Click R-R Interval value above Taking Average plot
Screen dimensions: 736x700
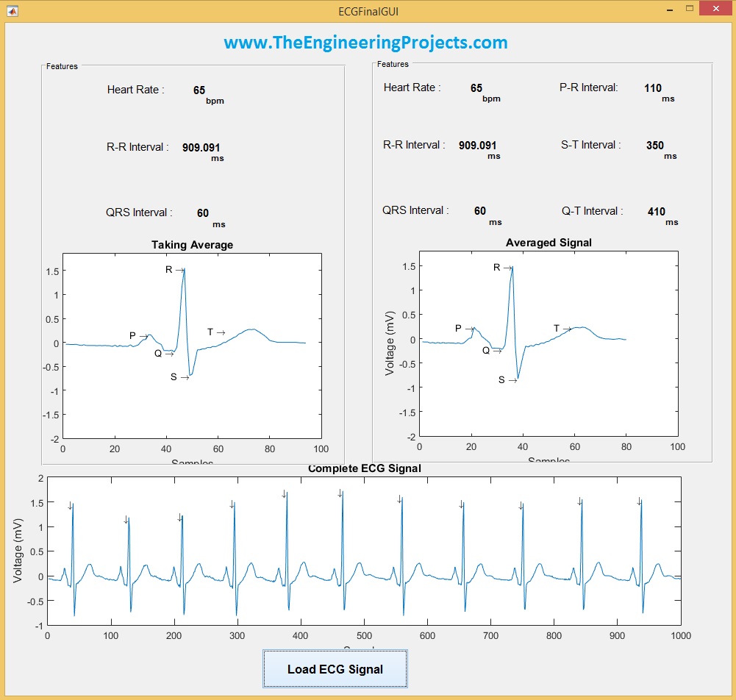tap(201, 147)
